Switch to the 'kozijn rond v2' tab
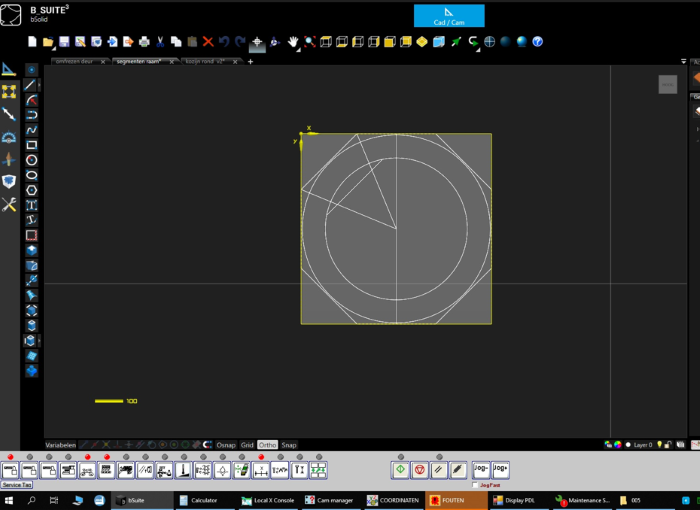Screen dimensions: 700x510 tap(204, 61)
